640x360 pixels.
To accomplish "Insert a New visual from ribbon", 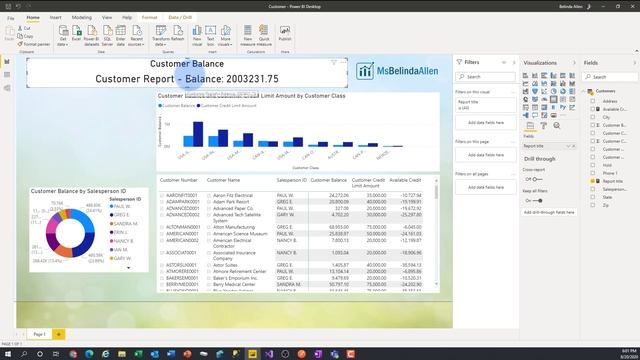I will [197, 35].
